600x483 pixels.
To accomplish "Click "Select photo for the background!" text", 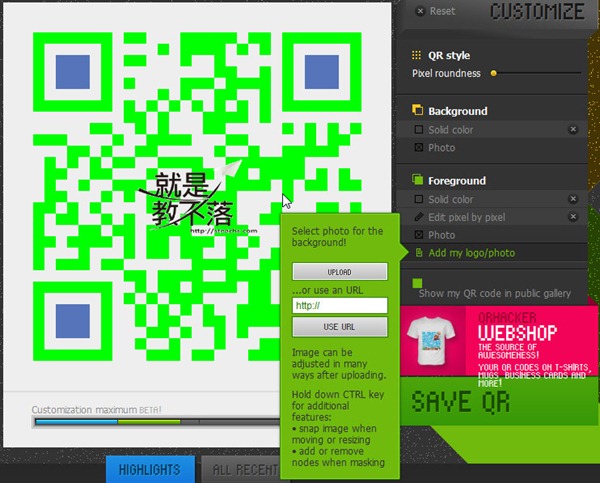I will pos(337,237).
